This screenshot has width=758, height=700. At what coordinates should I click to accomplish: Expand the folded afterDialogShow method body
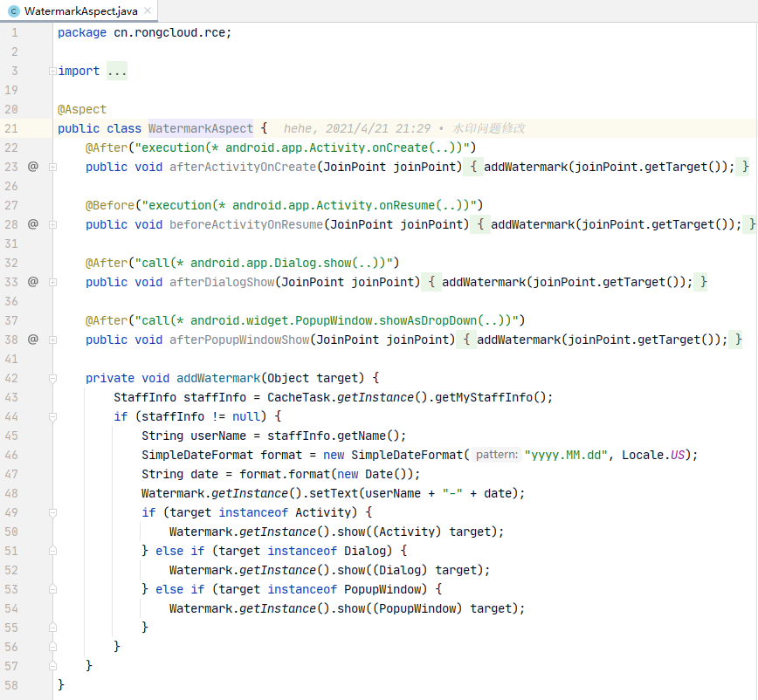click(x=52, y=282)
